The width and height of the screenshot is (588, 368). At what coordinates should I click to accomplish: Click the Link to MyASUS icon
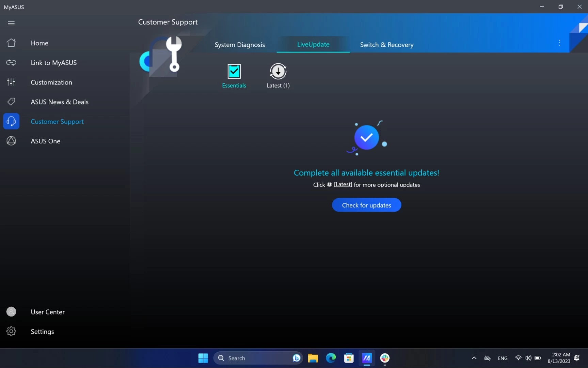[x=11, y=62]
